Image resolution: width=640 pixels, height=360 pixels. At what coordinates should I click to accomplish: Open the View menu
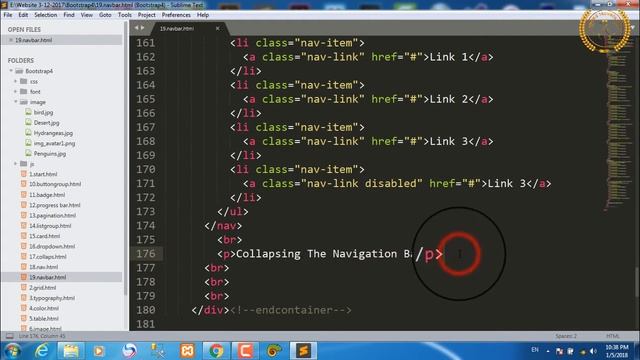point(87,15)
